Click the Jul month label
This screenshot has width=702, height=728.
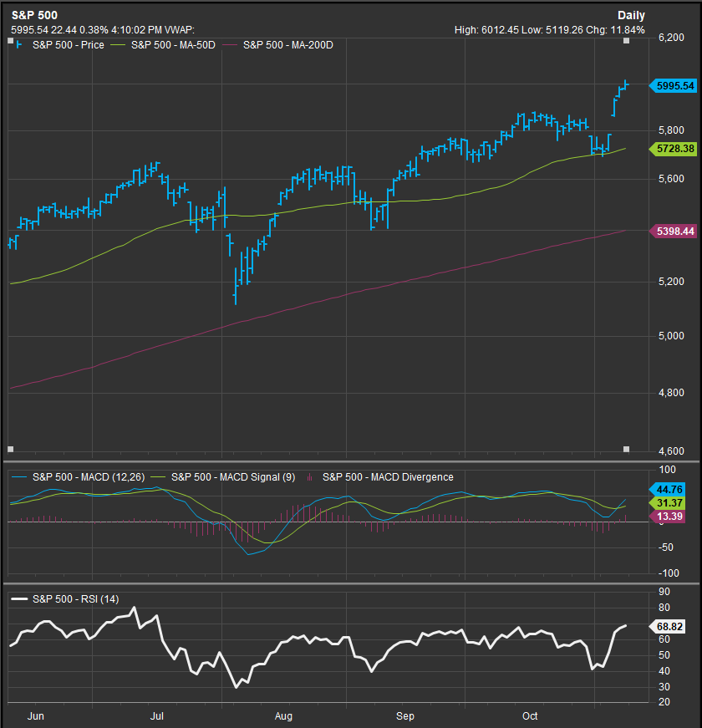pos(157,716)
